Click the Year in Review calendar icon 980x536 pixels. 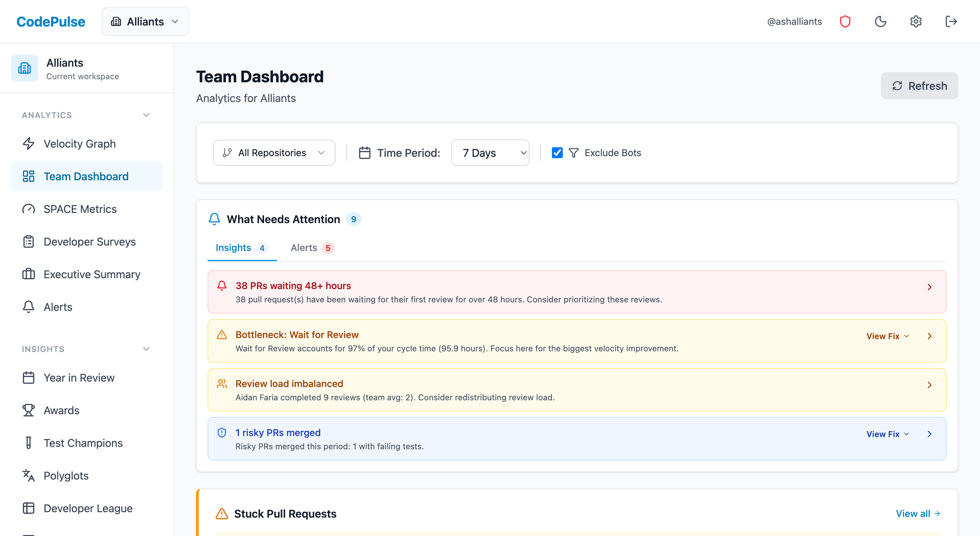click(29, 378)
